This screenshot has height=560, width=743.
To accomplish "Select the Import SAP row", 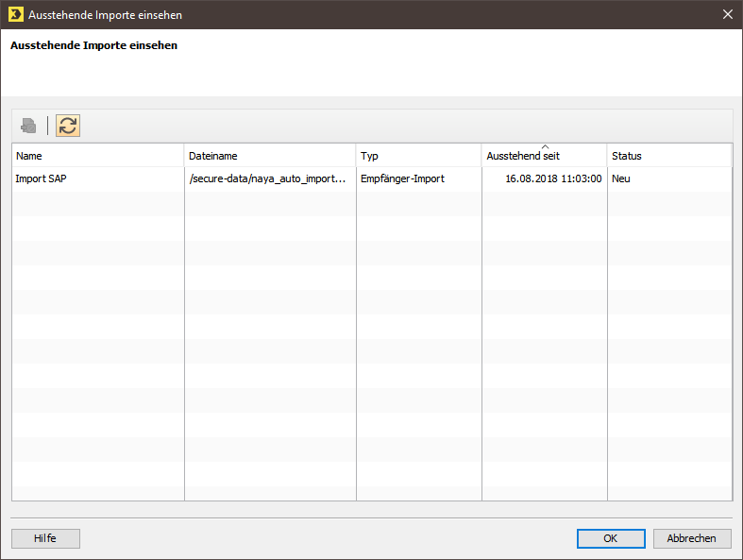I will pos(372,178).
